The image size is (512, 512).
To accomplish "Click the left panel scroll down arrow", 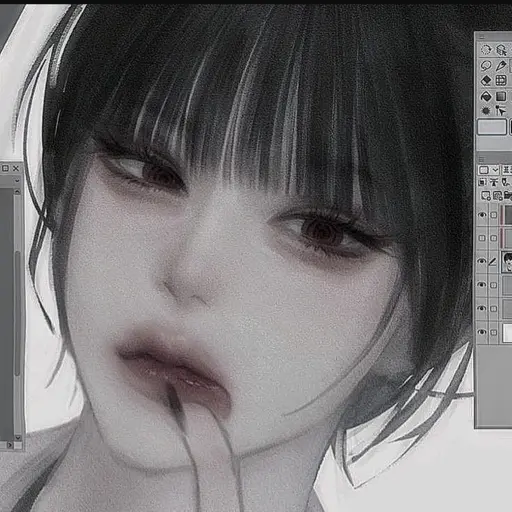I will (x=17, y=437).
